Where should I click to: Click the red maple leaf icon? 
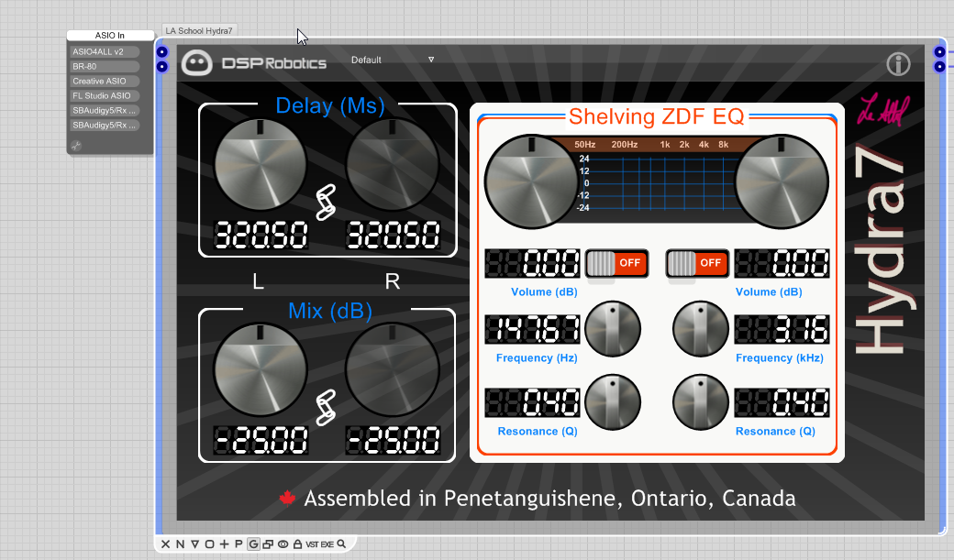(287, 498)
